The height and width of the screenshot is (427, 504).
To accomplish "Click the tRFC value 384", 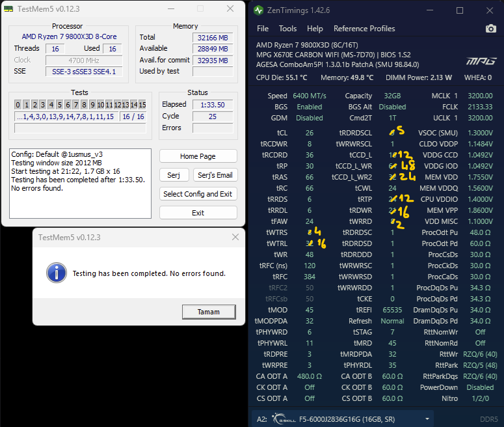I will [x=309, y=277].
